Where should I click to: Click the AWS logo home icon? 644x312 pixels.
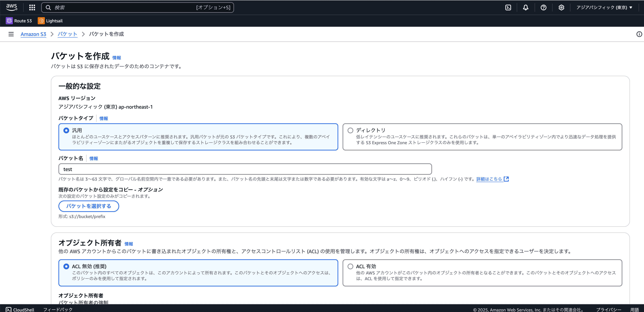(x=12, y=7)
